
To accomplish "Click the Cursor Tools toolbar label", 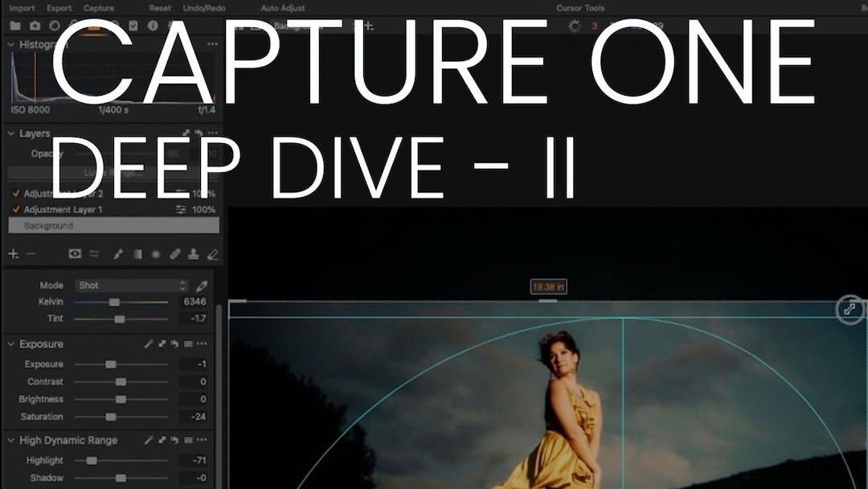I will click(x=580, y=8).
